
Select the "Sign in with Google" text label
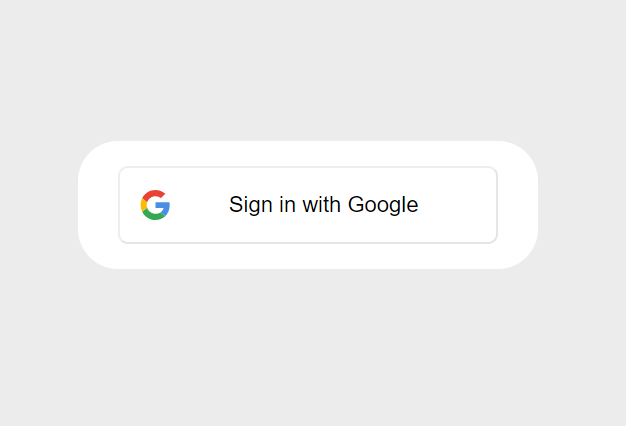click(323, 205)
